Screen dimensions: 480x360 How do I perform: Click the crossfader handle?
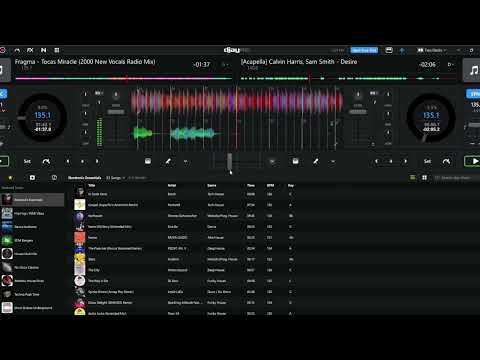(x=230, y=162)
